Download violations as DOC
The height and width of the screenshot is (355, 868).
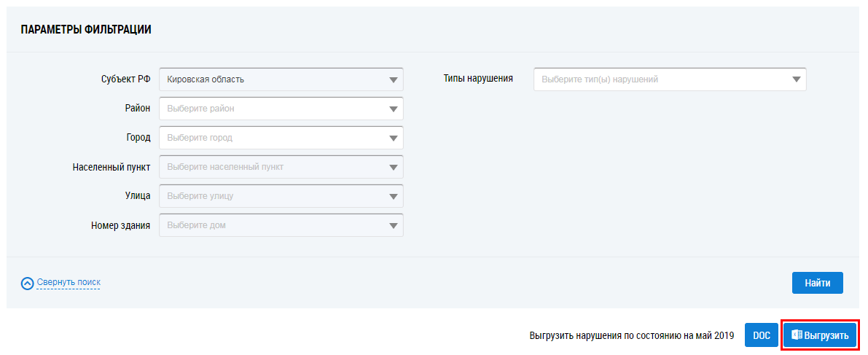tap(761, 335)
